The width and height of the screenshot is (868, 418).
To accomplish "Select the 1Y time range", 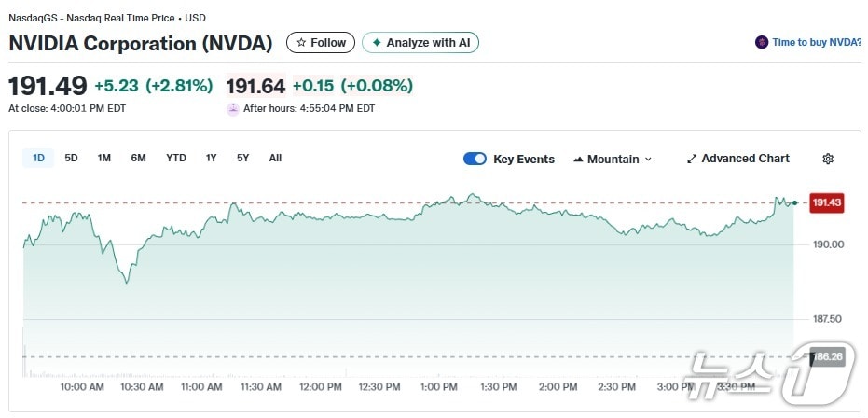I will pos(212,159).
